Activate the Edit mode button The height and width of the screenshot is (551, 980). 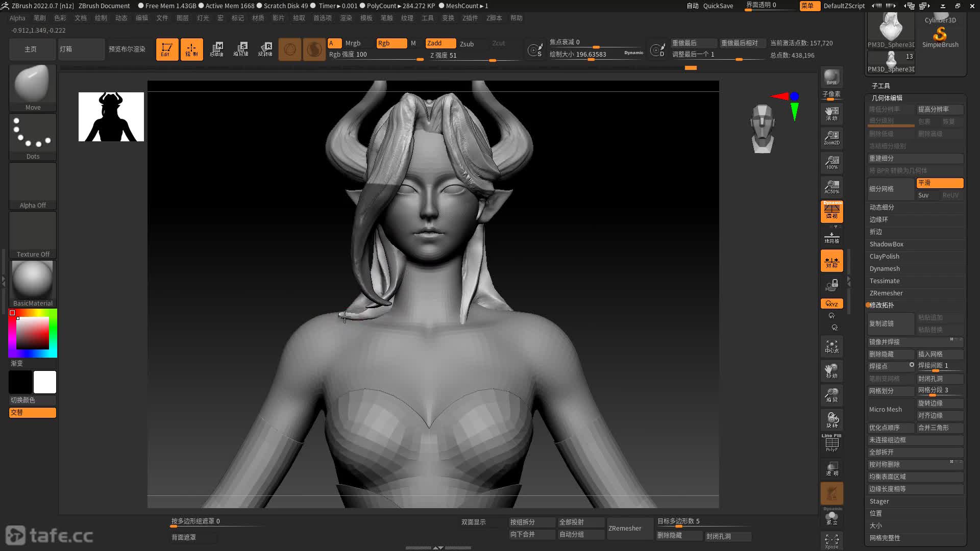167,49
